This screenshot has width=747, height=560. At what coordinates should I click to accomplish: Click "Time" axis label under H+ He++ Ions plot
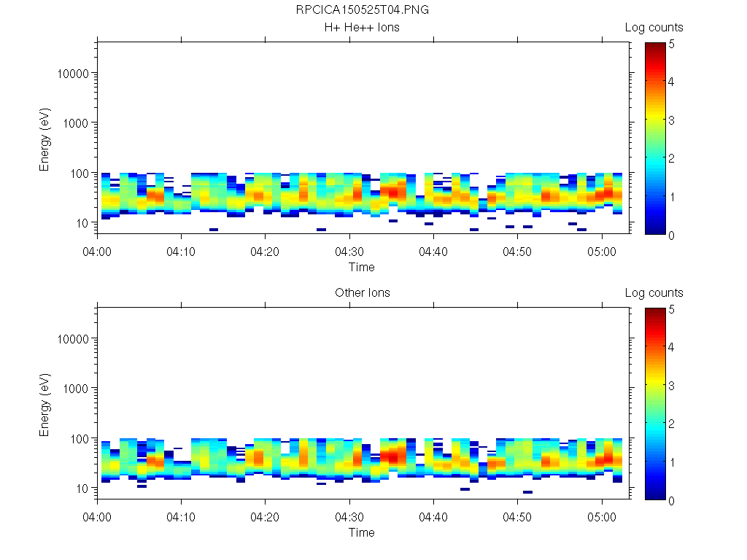pos(362,267)
